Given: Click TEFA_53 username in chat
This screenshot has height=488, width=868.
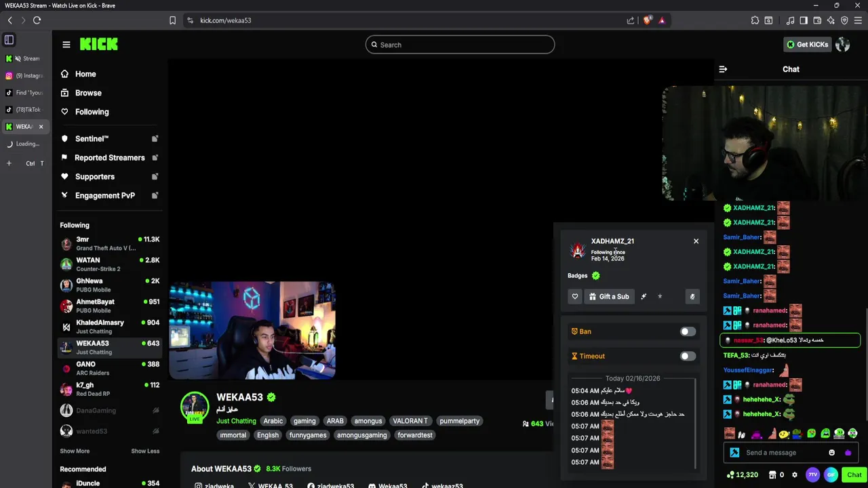Looking at the screenshot, I should [736, 356].
